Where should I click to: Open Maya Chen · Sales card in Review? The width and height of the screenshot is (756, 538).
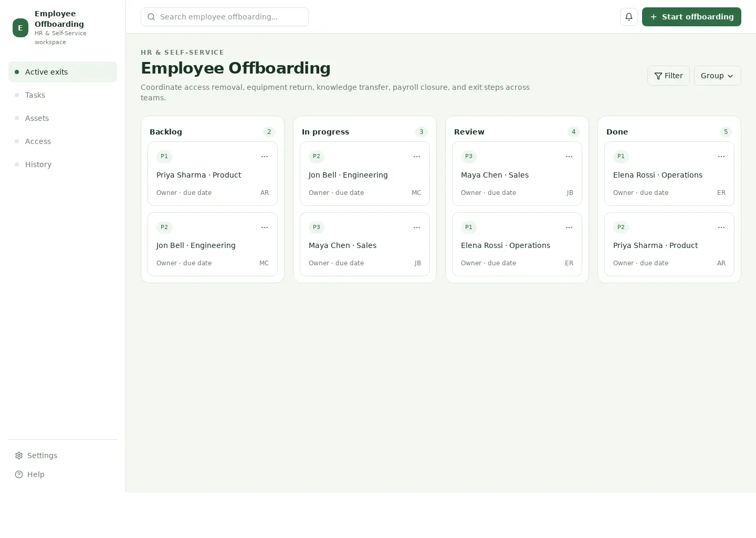[517, 174]
